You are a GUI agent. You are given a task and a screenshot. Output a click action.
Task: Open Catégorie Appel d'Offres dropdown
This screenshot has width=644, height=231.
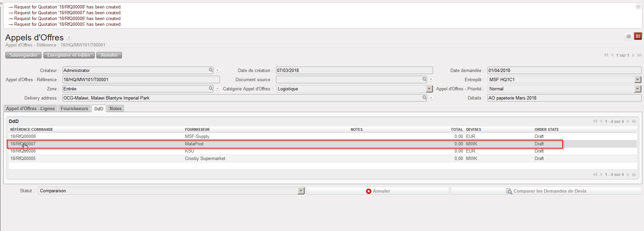click(x=429, y=89)
